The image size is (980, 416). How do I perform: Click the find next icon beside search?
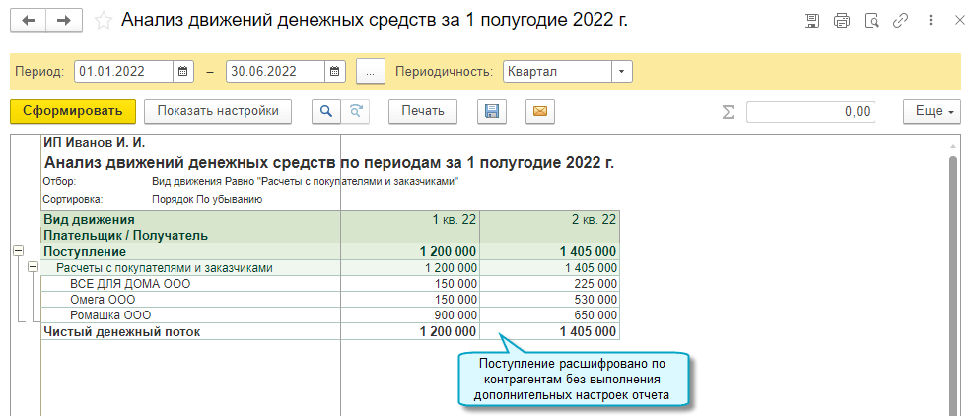coord(355,111)
